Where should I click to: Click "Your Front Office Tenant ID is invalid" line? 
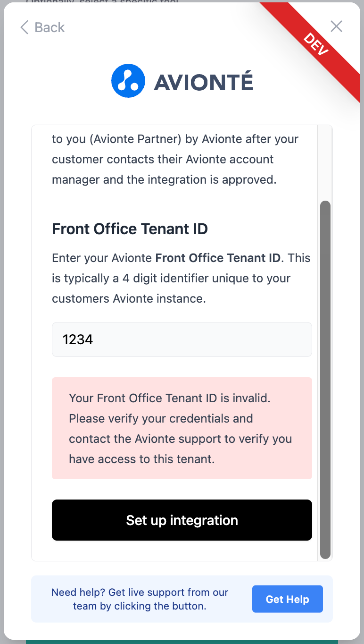point(170,398)
